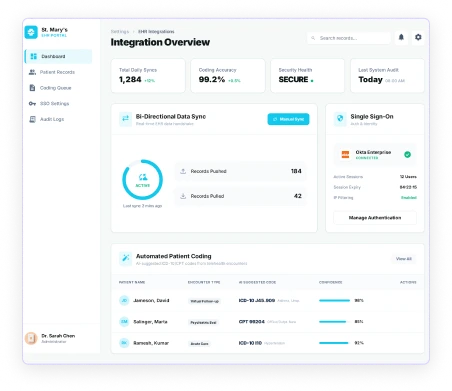The image size is (452, 391).
Task: Click the SSO Settings key icon
Action: click(x=32, y=103)
